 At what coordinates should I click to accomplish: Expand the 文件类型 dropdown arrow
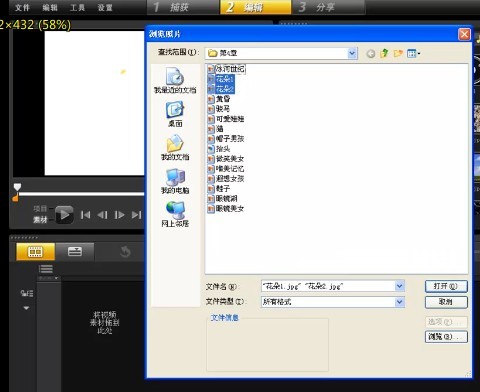pos(399,302)
